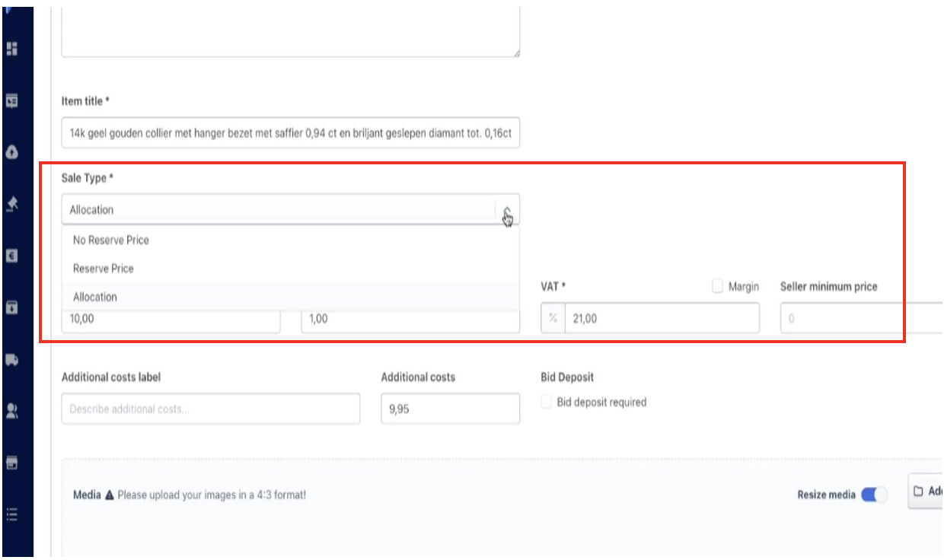Screen dimensions: 944x560
Task: Choose Reserve Price from the list
Action: 104,269
